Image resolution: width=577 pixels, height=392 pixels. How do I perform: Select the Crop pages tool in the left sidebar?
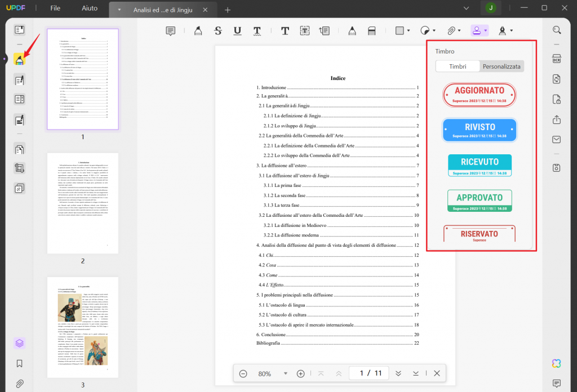coord(19,168)
